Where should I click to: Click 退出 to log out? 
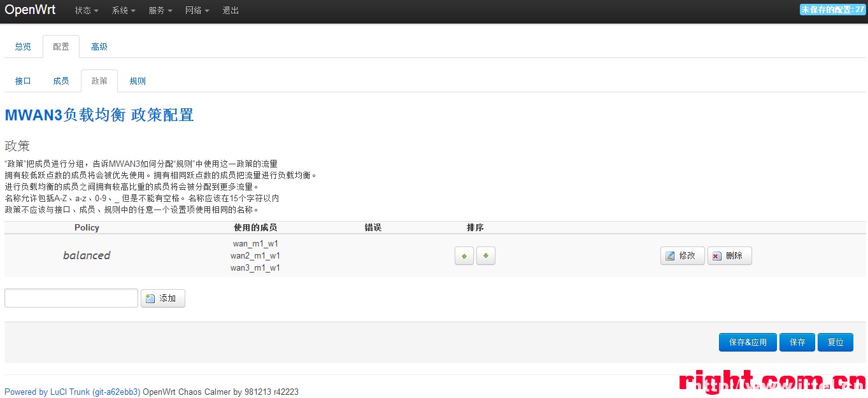pyautogui.click(x=231, y=10)
